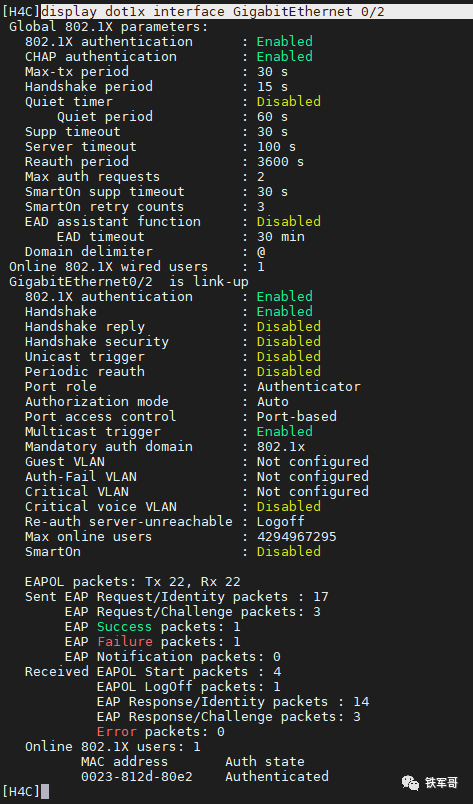
Task: Click the WeChat logo icon in watermark
Action: point(410,782)
